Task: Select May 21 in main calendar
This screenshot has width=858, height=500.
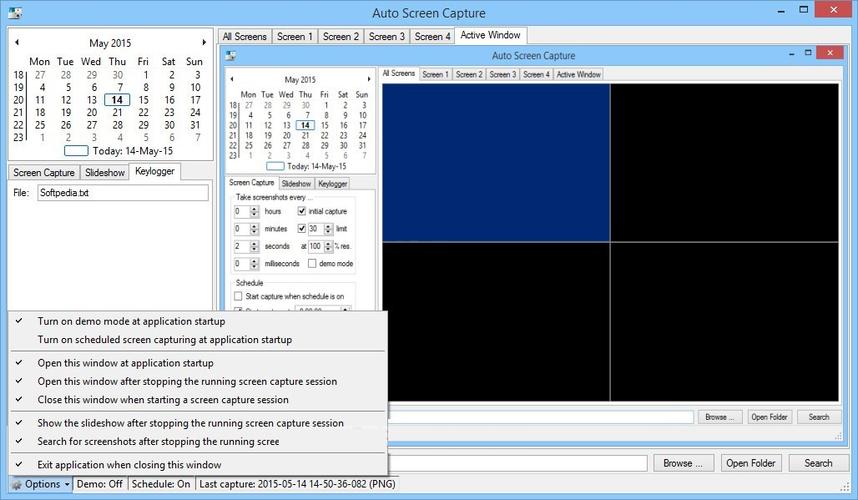Action: click(x=117, y=113)
